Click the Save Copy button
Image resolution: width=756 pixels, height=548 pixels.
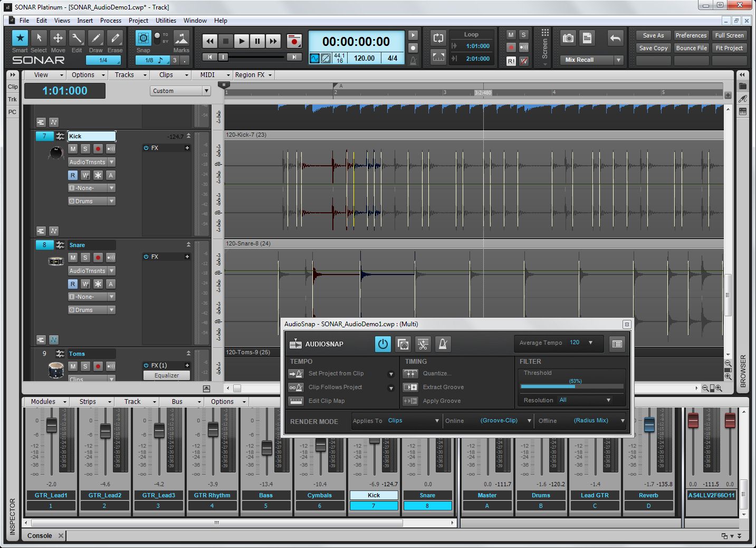(653, 48)
